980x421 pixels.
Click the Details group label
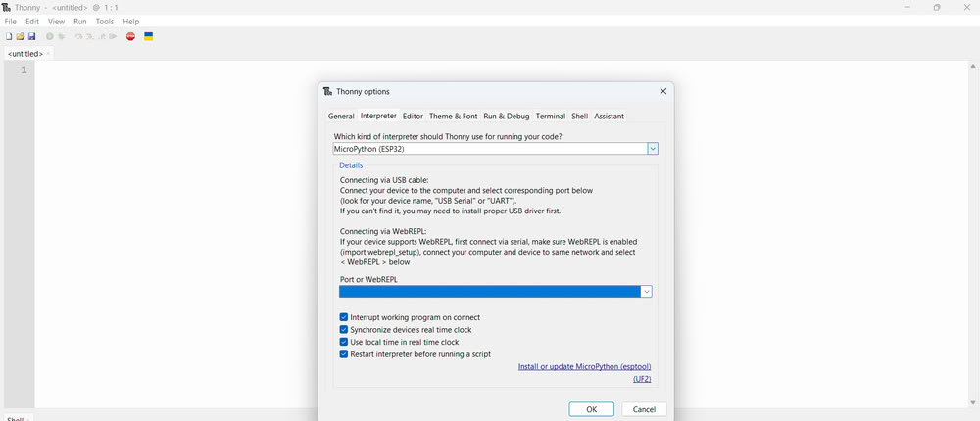(351, 165)
